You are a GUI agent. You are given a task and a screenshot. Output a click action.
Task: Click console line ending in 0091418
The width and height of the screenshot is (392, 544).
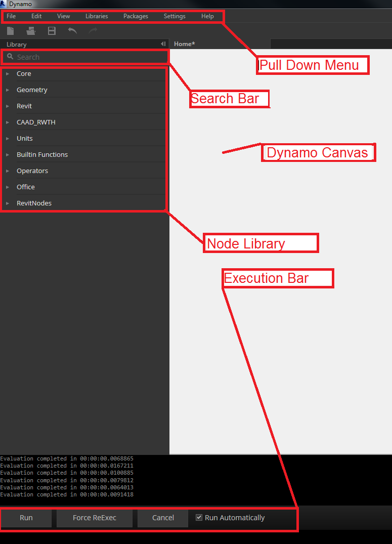click(67, 495)
